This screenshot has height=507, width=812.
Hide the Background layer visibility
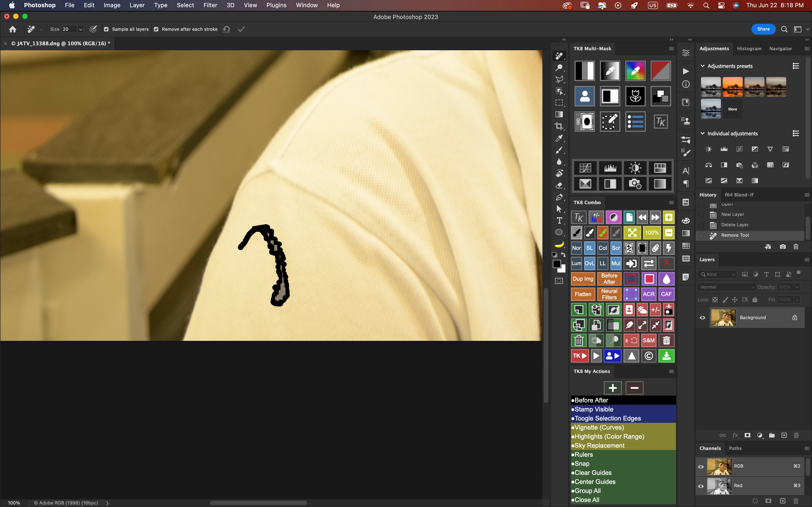point(702,318)
